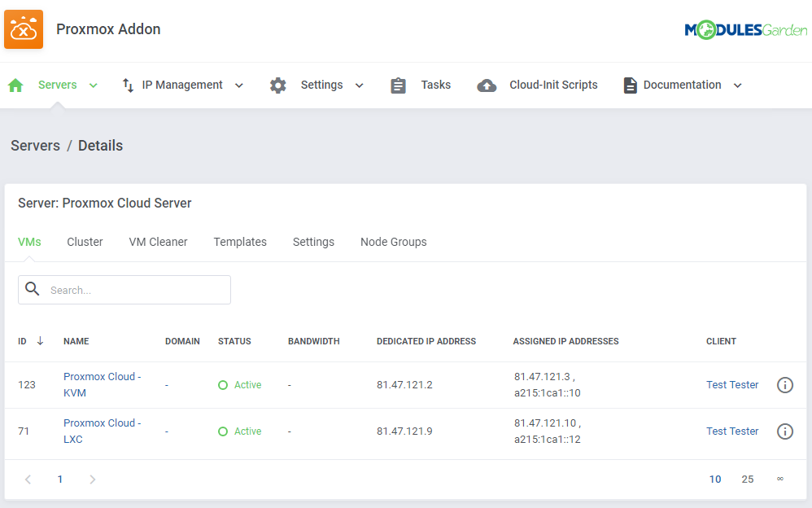The width and height of the screenshot is (812, 508).
Task: Open Proxmox Cloud - LXC link
Action: click(x=102, y=431)
